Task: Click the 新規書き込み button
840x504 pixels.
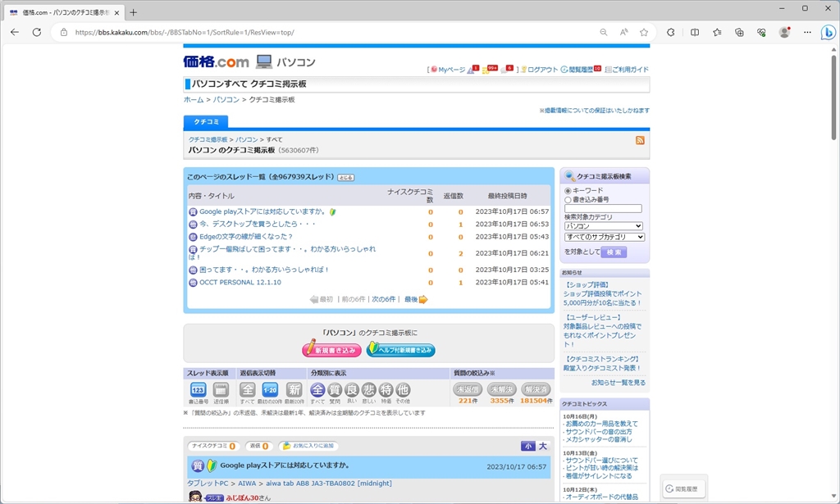Action: [331, 350]
